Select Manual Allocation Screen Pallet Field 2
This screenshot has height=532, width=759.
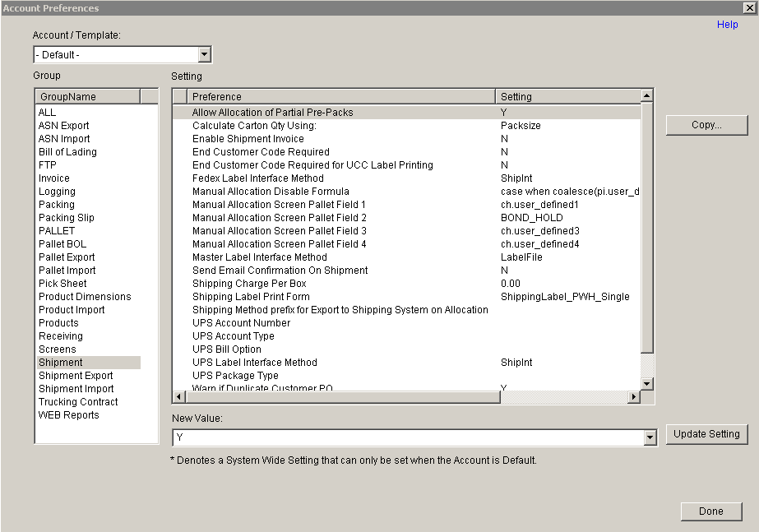406,218
